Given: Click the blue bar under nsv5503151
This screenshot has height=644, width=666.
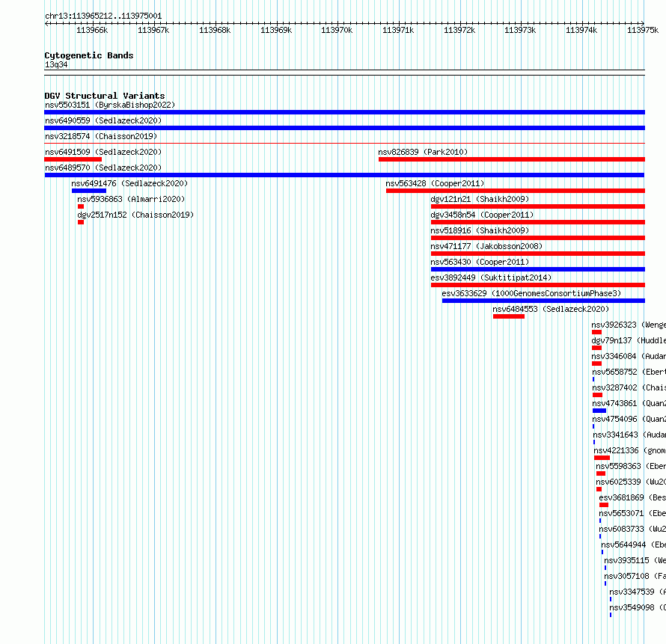Looking at the screenshot, I should 344,112.
